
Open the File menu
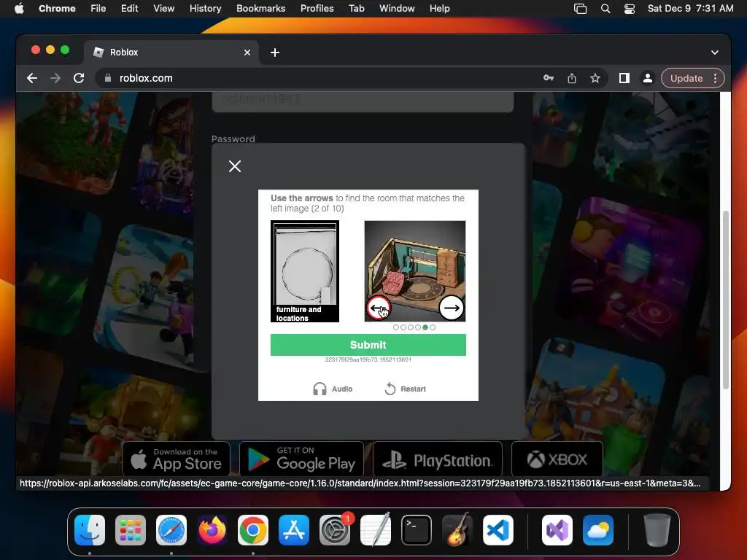(98, 9)
